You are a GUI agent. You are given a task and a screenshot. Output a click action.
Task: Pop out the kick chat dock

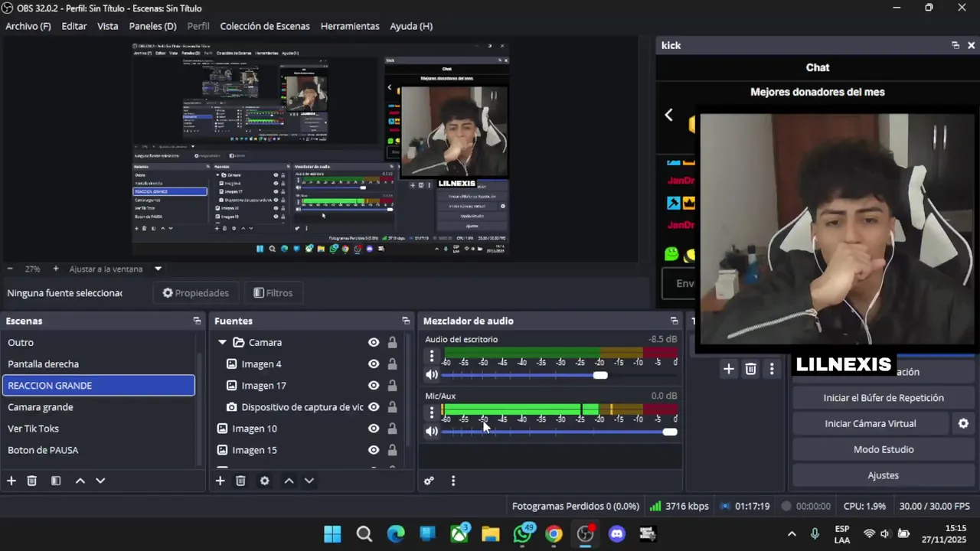pos(955,45)
